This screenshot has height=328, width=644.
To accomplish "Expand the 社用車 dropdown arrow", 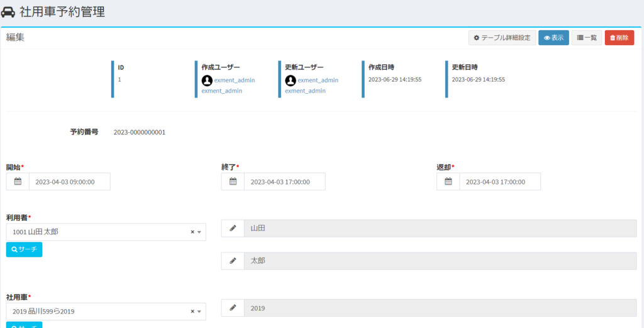I will pos(199,312).
